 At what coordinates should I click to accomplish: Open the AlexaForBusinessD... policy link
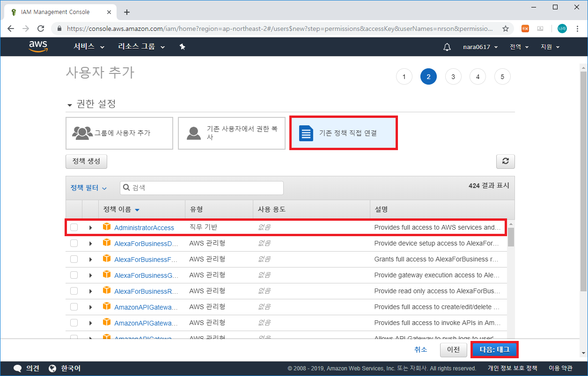(147, 244)
